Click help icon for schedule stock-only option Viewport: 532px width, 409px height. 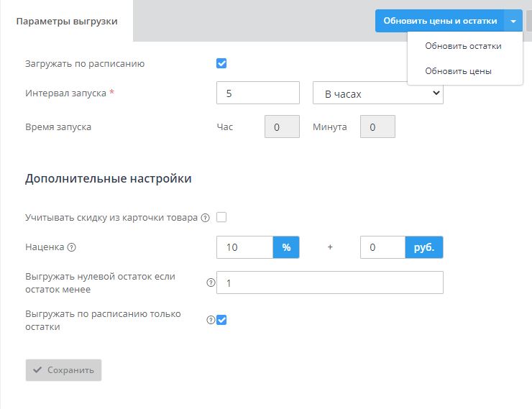click(211, 320)
